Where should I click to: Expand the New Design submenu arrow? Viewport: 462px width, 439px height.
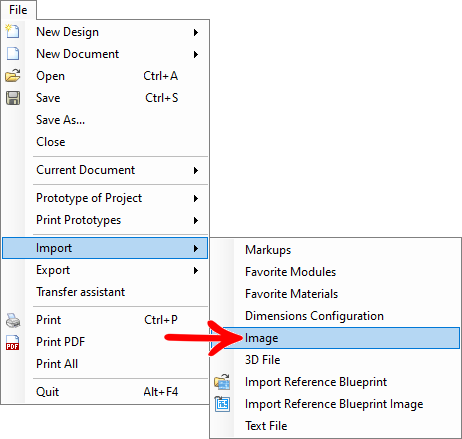coord(196,32)
